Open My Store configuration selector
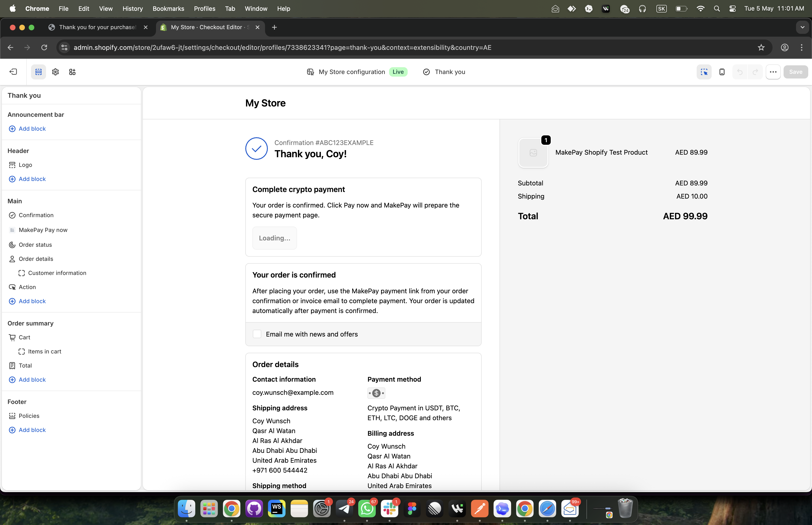The image size is (812, 525). (x=357, y=72)
